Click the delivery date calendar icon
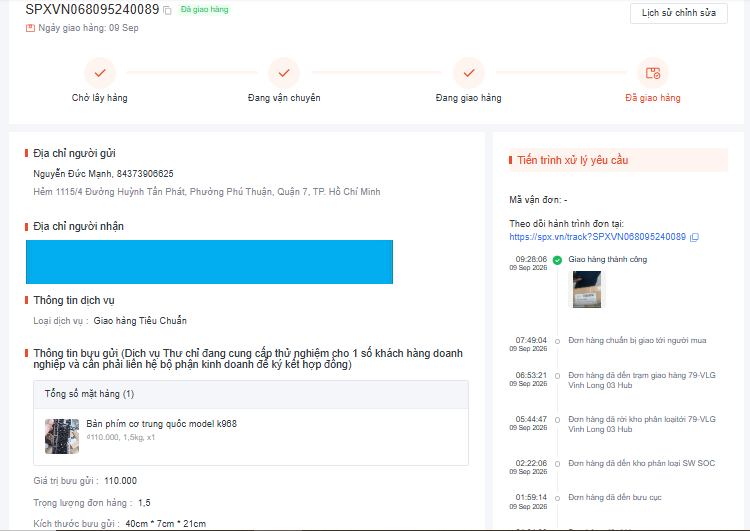This screenshot has height=531, width=750. pos(30,28)
